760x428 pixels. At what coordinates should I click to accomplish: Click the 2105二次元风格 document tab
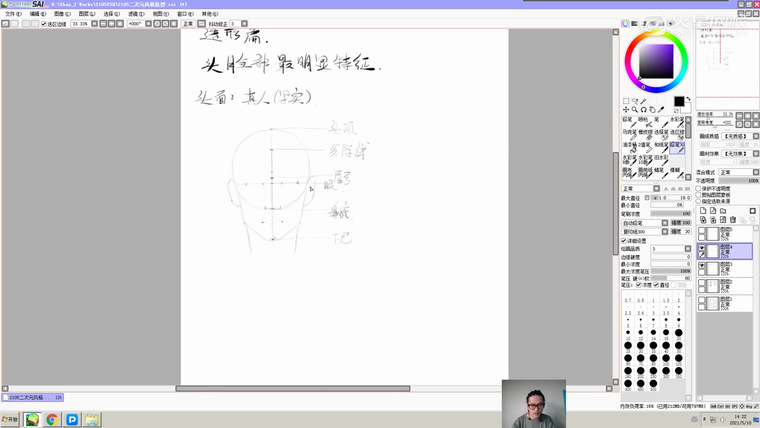[32, 397]
